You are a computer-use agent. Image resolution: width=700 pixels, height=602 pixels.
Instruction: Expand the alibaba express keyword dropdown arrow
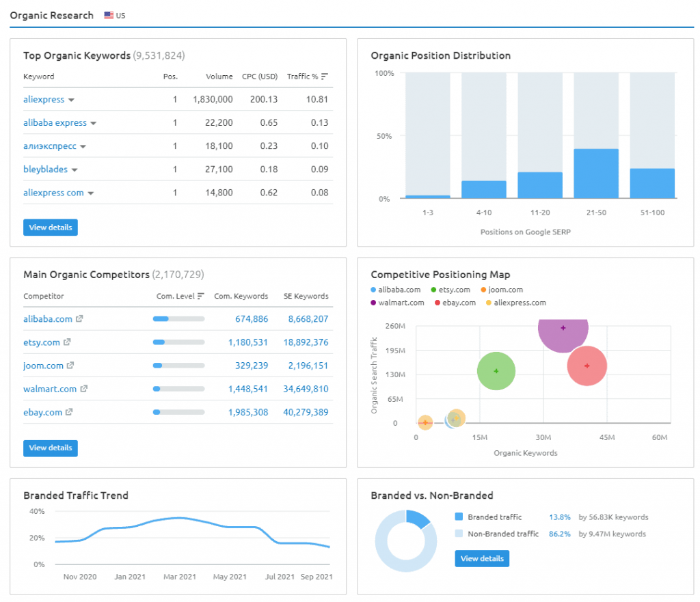click(93, 123)
